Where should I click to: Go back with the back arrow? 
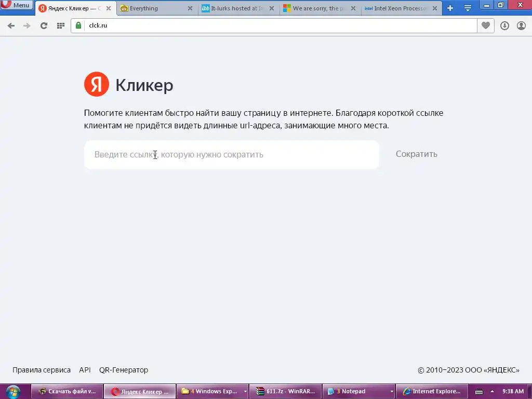11,26
